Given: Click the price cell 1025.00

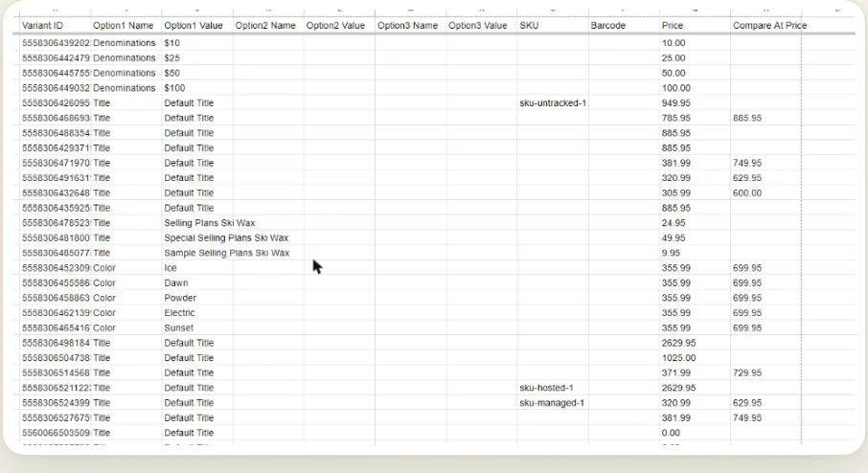Looking at the screenshot, I should coord(695,358).
